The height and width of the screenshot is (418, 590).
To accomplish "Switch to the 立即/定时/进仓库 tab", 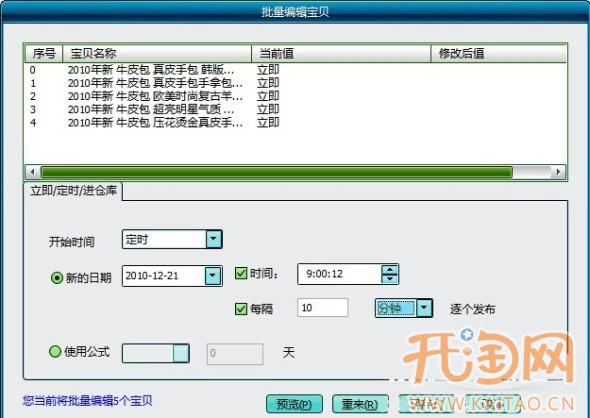I will [73, 191].
